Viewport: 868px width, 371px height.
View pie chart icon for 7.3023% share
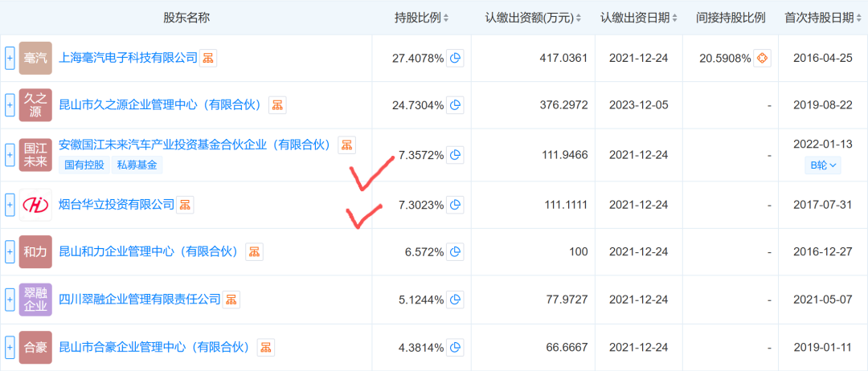pos(454,205)
